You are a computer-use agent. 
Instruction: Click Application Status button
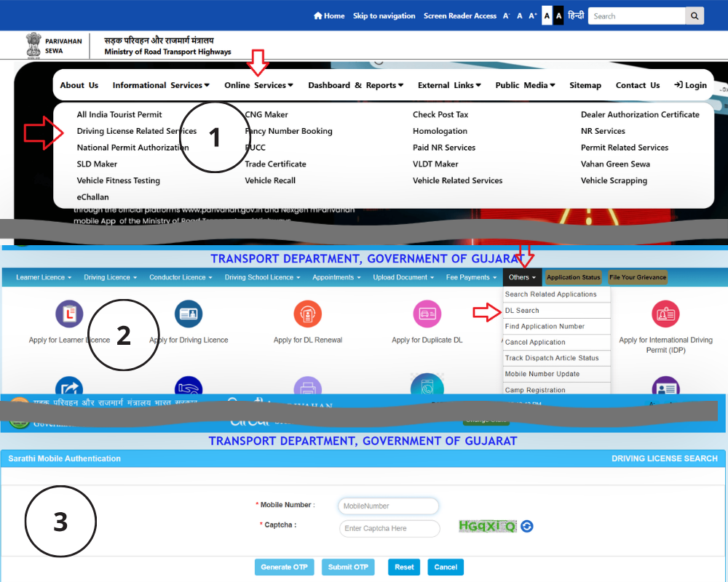[x=574, y=277]
